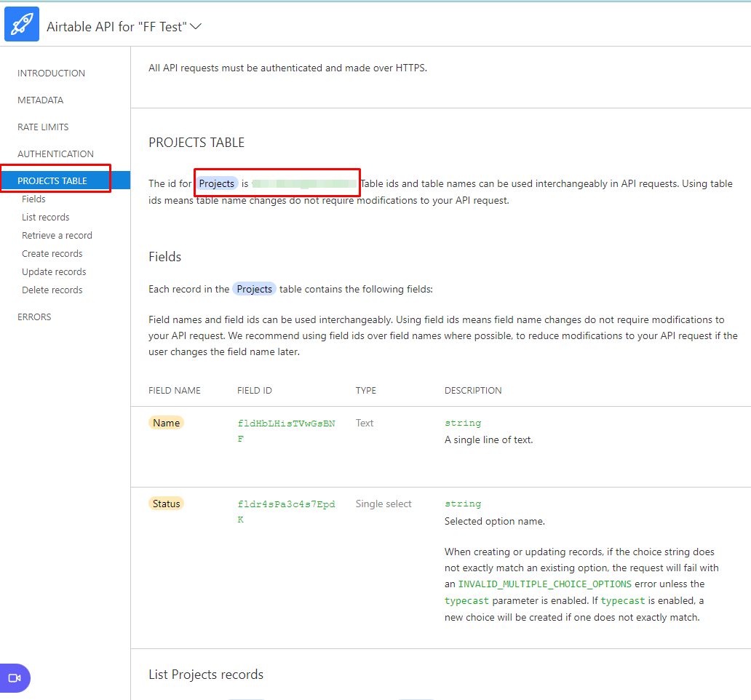Click the Projects table name badge in the id sentence
The height and width of the screenshot is (700, 751).
[217, 183]
